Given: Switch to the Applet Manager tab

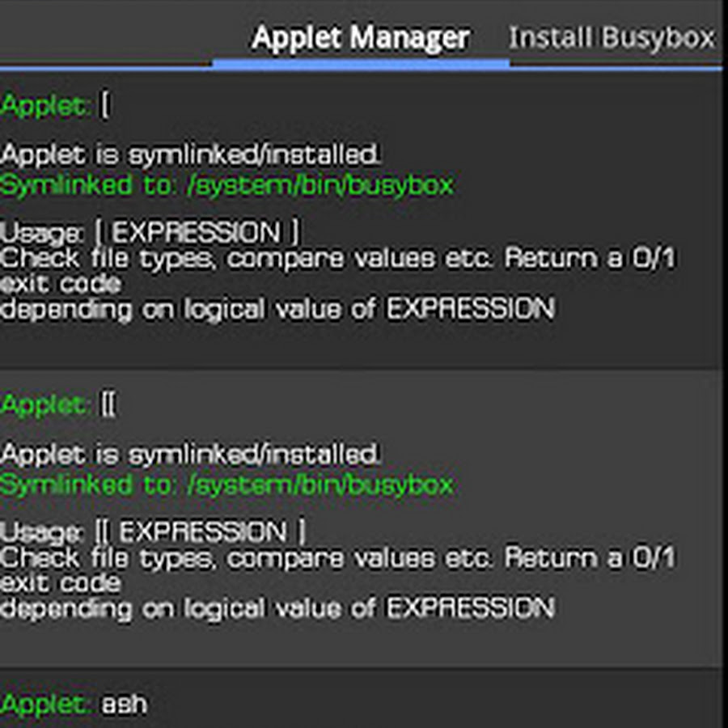Looking at the screenshot, I should (x=360, y=37).
